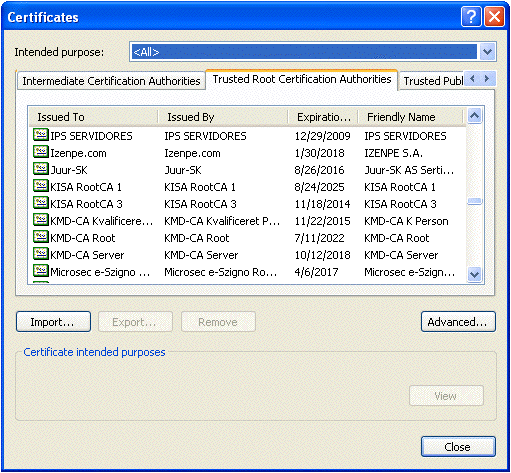Click expiration date 11/18/2014

(322, 204)
